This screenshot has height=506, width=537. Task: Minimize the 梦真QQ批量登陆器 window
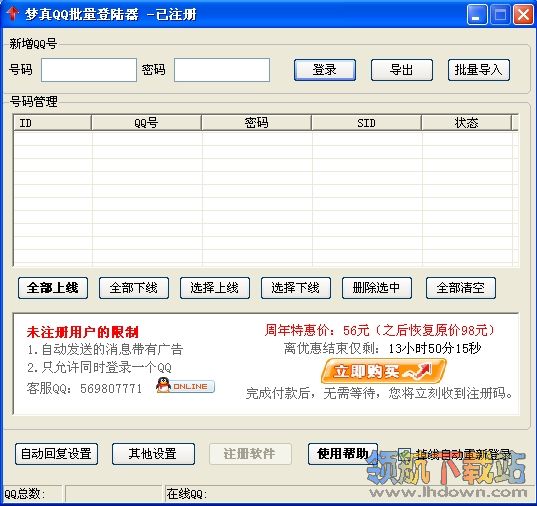tap(477, 15)
